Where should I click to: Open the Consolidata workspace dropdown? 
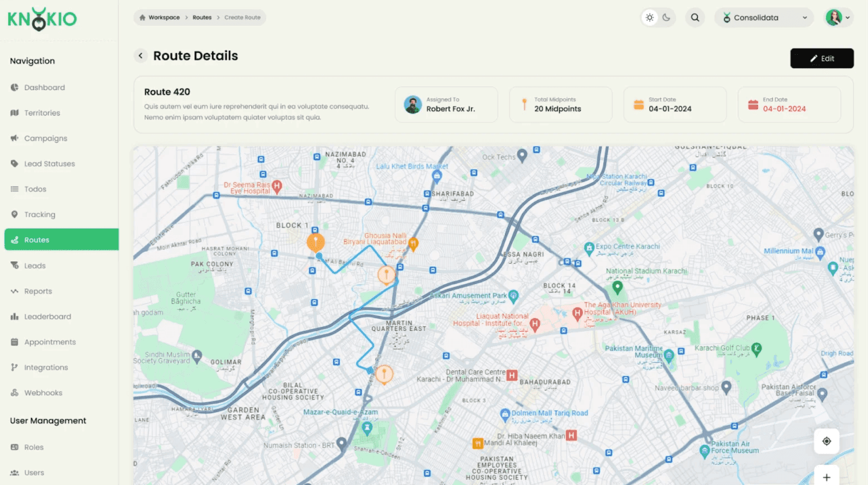(763, 17)
